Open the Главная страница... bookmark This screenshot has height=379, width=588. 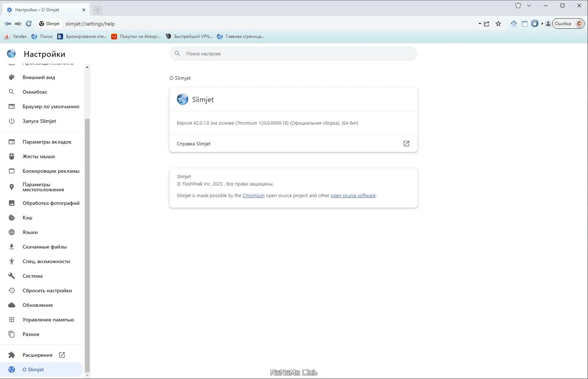(241, 36)
